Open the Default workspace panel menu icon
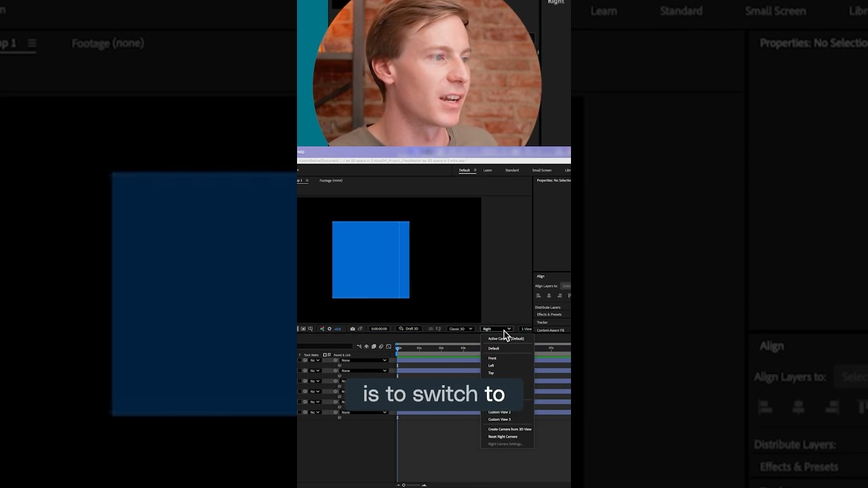Screen dimensions: 868x488 point(475,170)
